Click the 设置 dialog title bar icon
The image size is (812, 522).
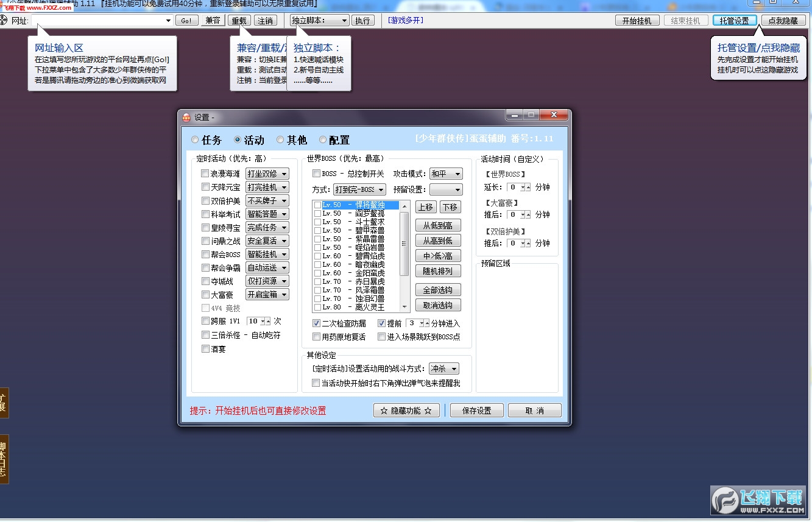click(x=187, y=117)
